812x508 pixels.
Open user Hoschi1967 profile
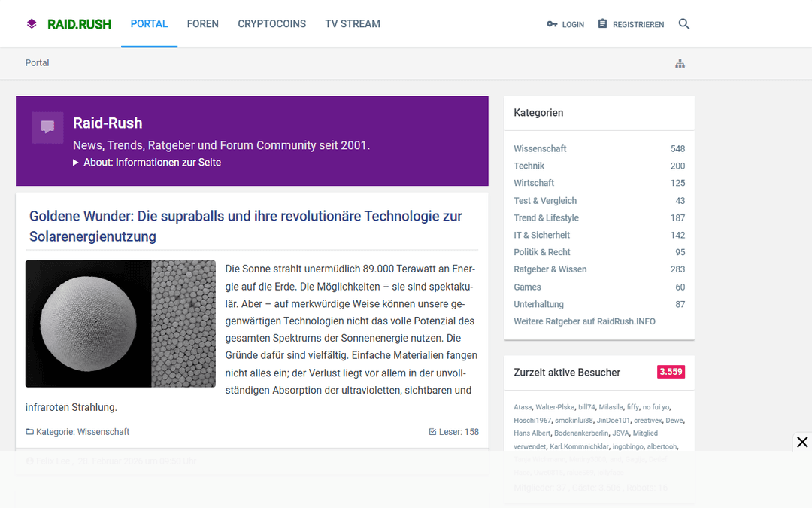point(532,421)
